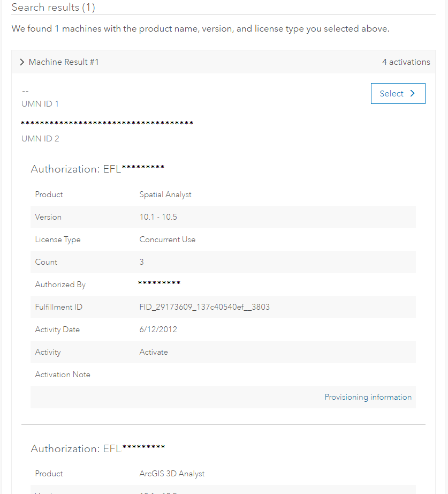Screen dimensions: 448x494
Task: Click the masked Authorized By value
Action: [x=160, y=283]
